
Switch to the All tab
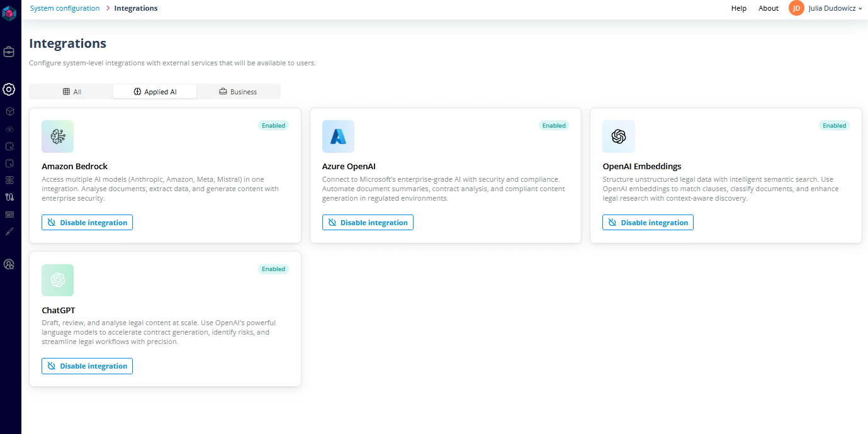click(72, 92)
